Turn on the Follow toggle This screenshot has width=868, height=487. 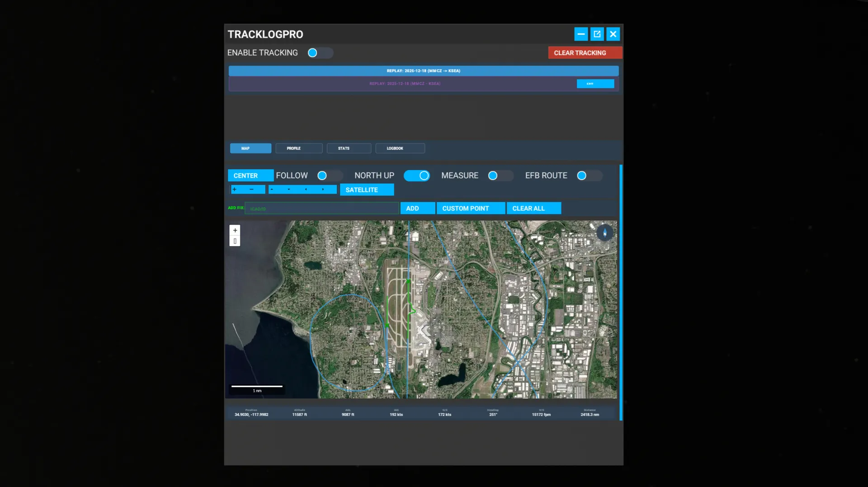point(329,175)
